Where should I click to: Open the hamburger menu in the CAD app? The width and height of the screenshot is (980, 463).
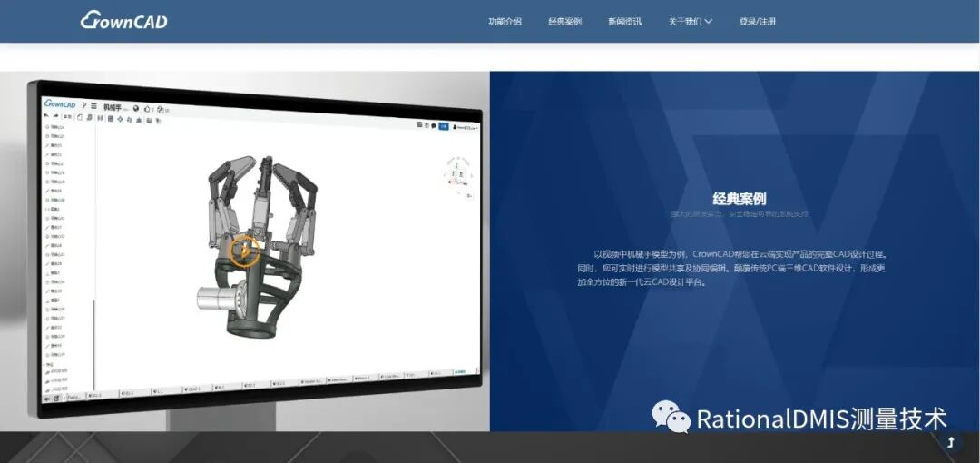point(93,106)
